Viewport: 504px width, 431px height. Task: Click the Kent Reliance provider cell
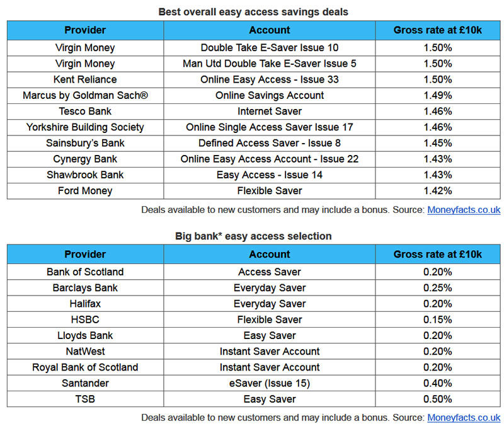(85, 79)
